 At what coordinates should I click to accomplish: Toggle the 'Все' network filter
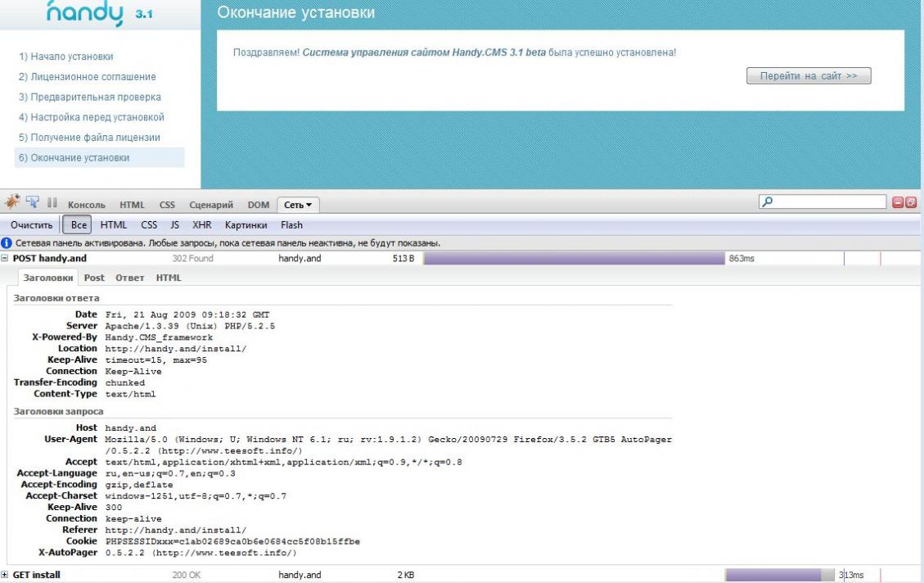[x=79, y=225]
